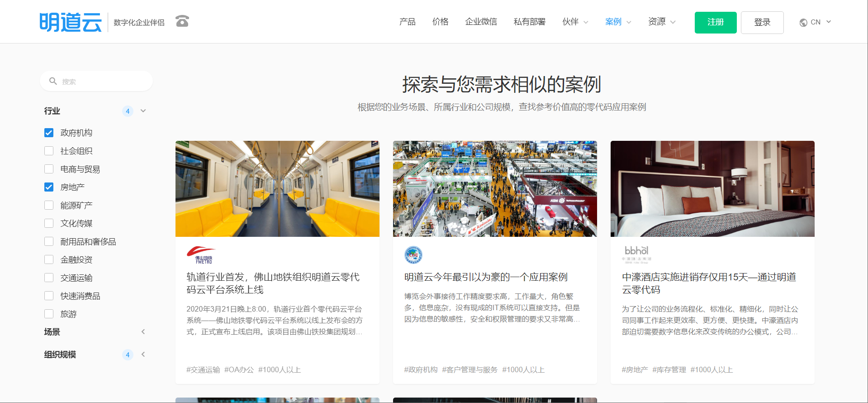Click the #1000人以上 tag on 佛山地铁 card
Image resolution: width=868 pixels, height=403 pixels.
point(280,370)
